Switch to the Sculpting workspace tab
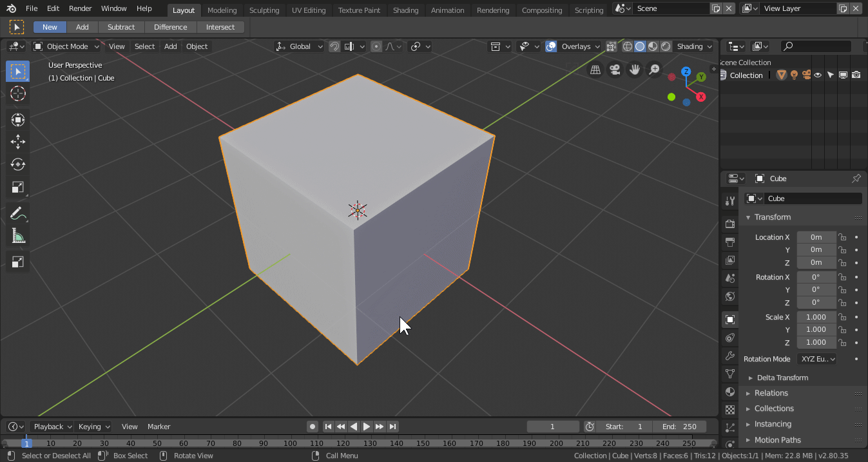Screen dimensions: 868x462 tap(264, 10)
